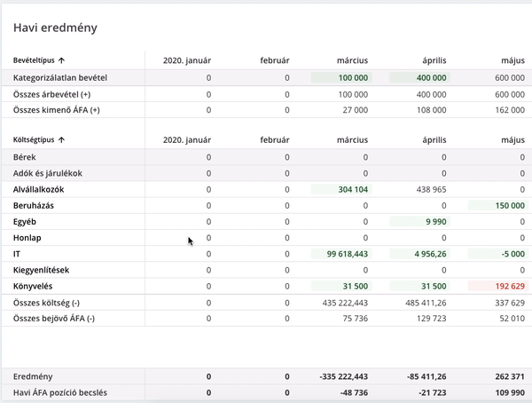Click the Kategorizálatlan bevétel row label
532x403 pixels.
click(60, 78)
